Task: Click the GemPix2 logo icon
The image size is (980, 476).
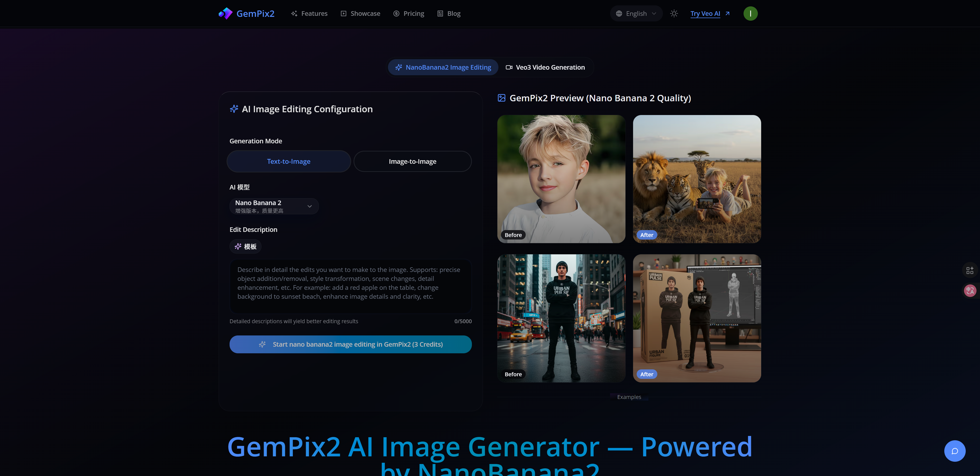Action: [x=225, y=13]
